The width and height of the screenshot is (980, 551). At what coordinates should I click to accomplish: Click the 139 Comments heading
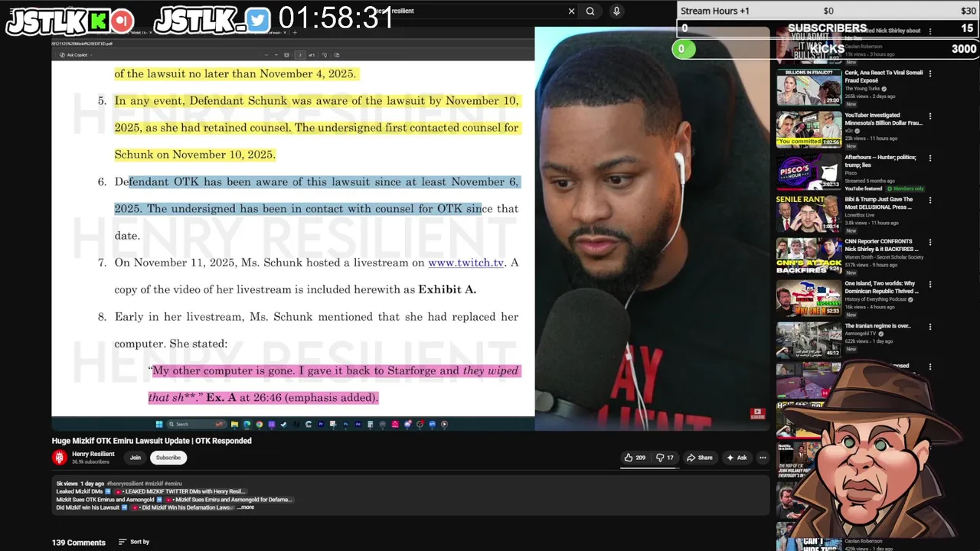(x=79, y=543)
